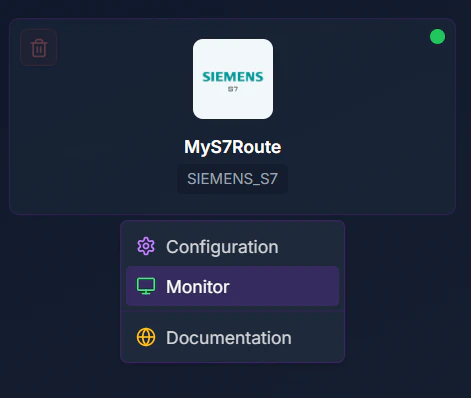Viewport: 471px width, 398px height.
Task: Click the green monitor screen icon
Action: tap(146, 286)
